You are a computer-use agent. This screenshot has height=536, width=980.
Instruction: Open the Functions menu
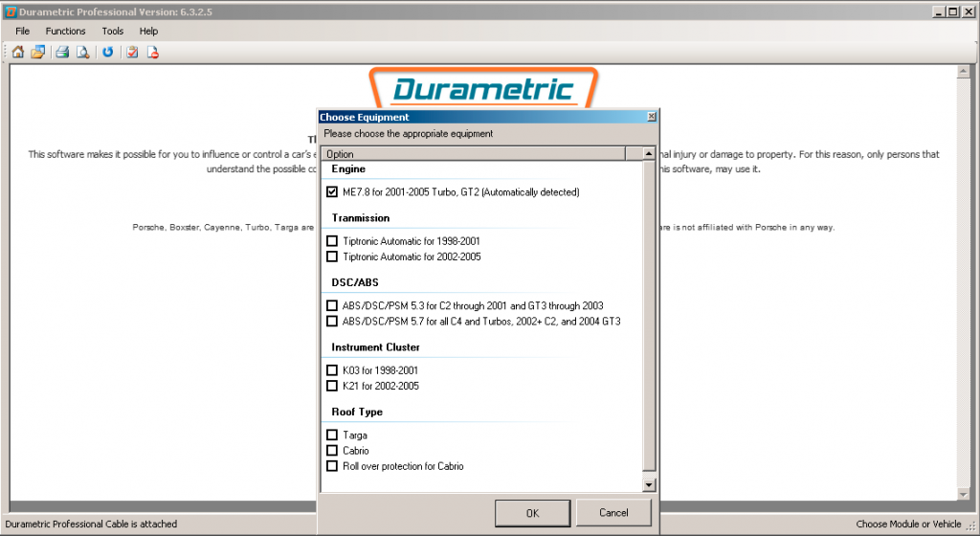point(66,32)
